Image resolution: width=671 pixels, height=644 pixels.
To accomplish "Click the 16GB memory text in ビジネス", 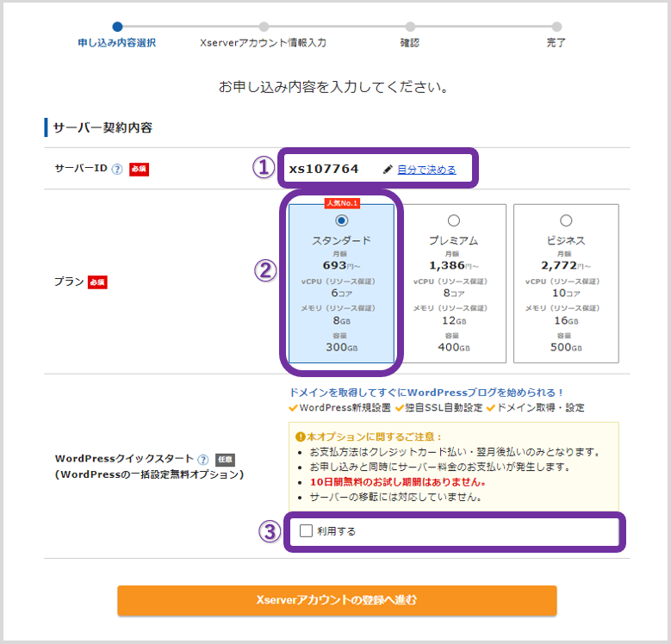I will pyautogui.click(x=566, y=320).
